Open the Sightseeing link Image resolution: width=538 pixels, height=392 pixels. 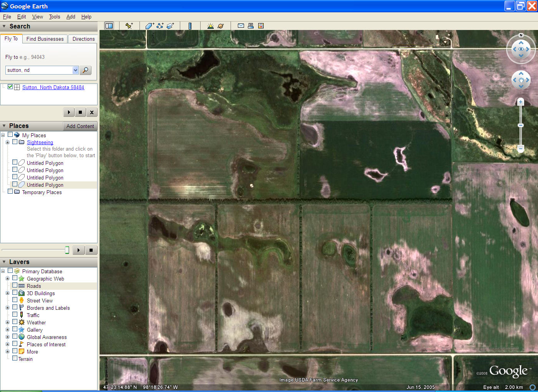click(40, 142)
